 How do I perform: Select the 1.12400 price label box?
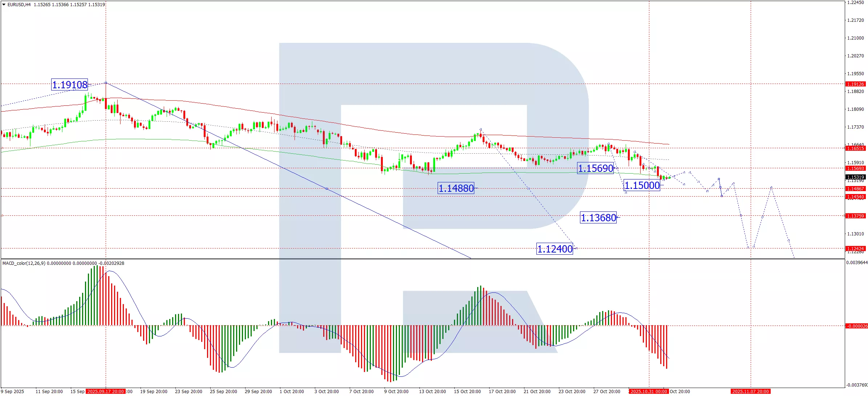555,249
